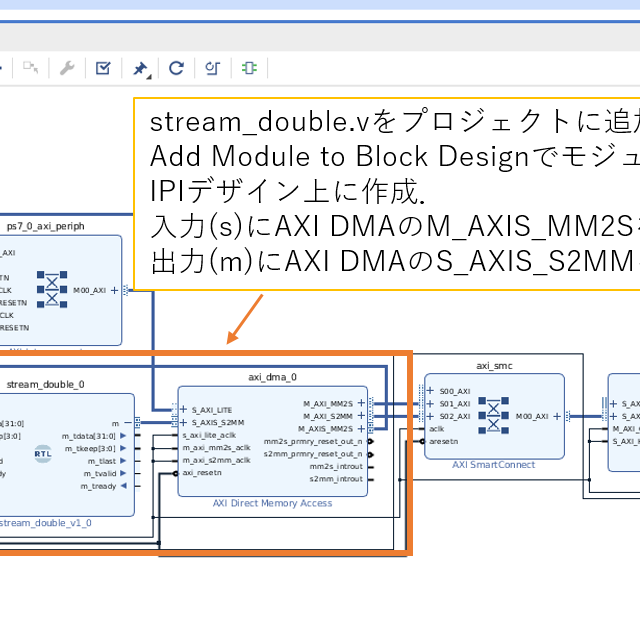The image size is (640, 626).
Task: Expand the S_AXIS_S2MM interface port
Action: (x=182, y=422)
